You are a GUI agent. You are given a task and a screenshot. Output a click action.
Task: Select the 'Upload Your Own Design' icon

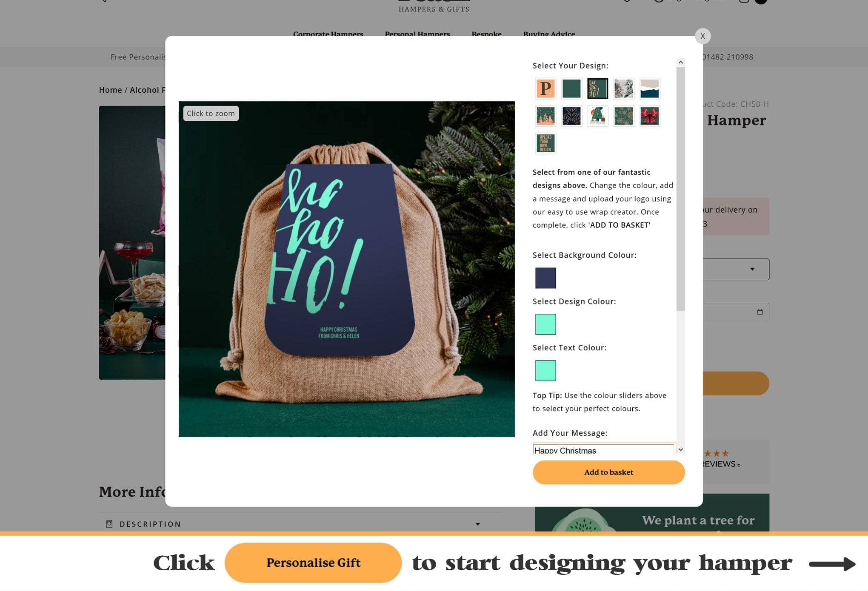[x=545, y=143]
